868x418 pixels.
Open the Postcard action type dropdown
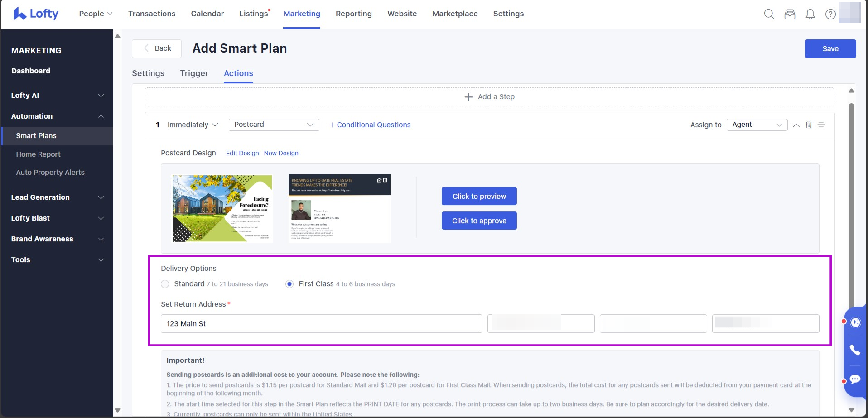274,125
